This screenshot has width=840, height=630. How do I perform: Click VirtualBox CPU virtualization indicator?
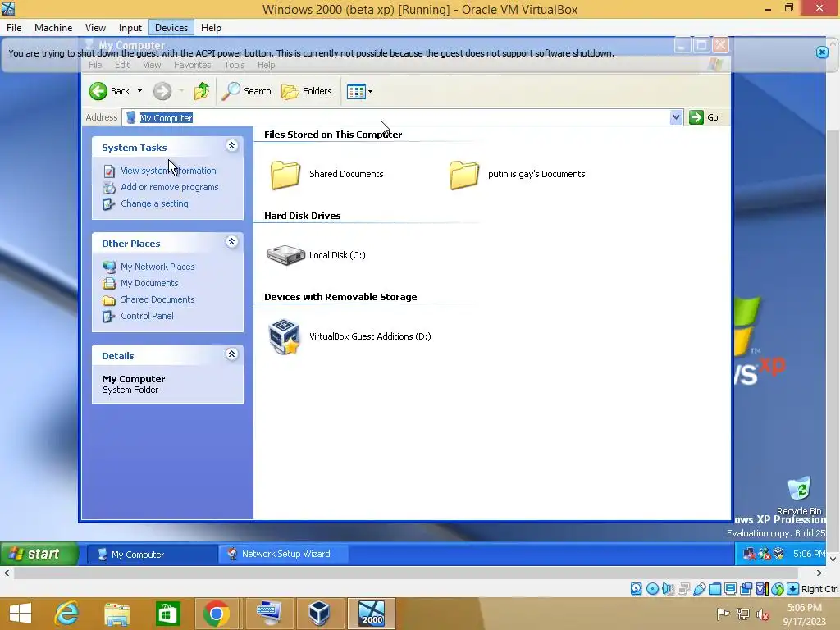click(x=761, y=589)
